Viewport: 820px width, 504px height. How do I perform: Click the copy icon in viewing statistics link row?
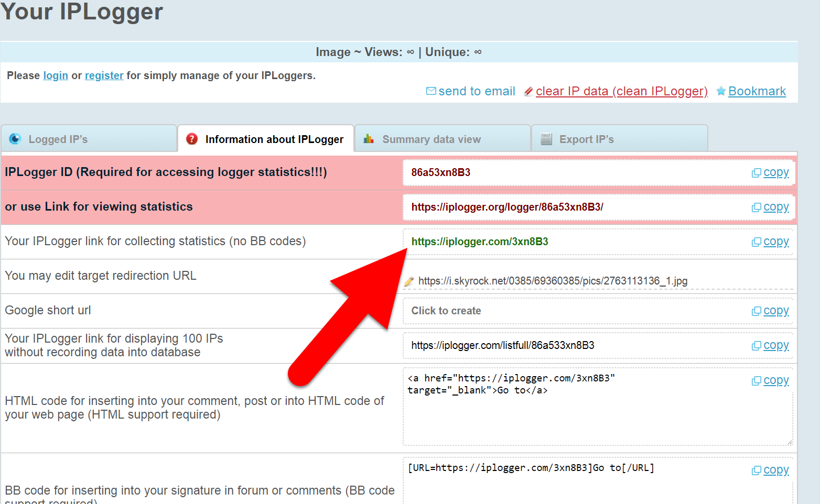(x=756, y=207)
